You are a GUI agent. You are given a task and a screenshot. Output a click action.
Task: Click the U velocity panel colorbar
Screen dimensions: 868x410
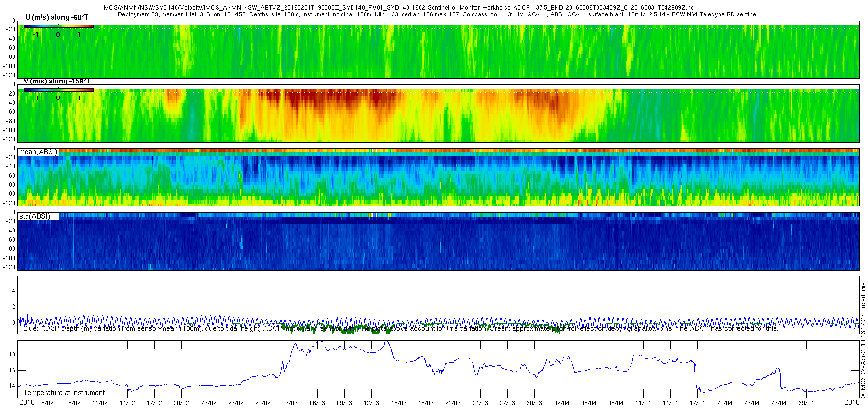pos(58,26)
